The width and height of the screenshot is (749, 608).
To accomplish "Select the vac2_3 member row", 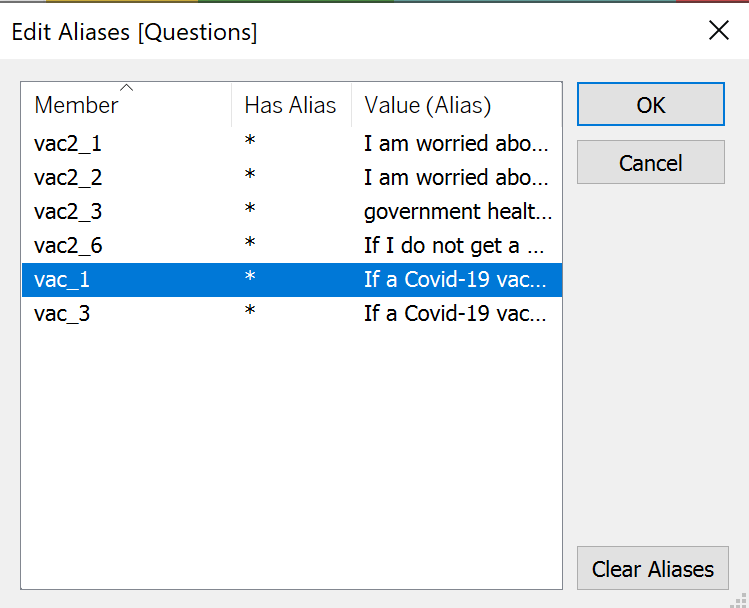I will coord(68,212).
